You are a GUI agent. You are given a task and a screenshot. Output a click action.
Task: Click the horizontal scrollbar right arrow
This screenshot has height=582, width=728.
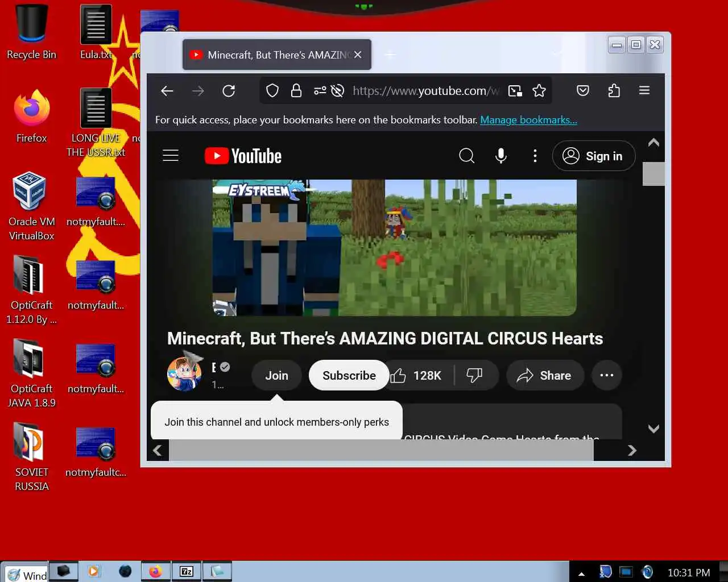point(632,450)
